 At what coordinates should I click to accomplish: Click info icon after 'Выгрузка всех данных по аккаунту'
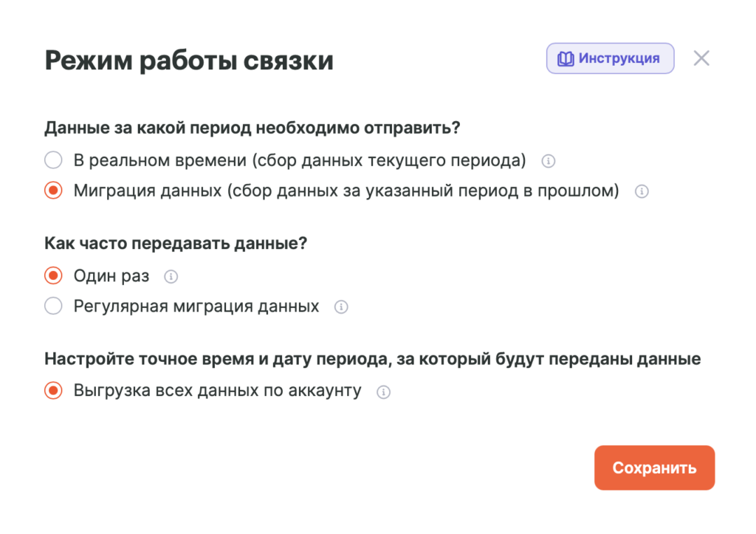point(384,392)
